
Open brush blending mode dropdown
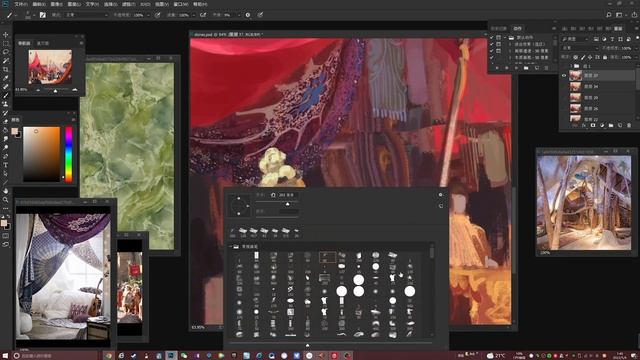pyautogui.click(x=86, y=15)
